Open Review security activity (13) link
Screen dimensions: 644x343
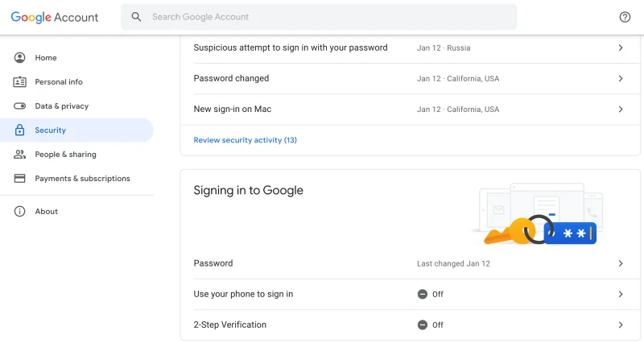246,140
